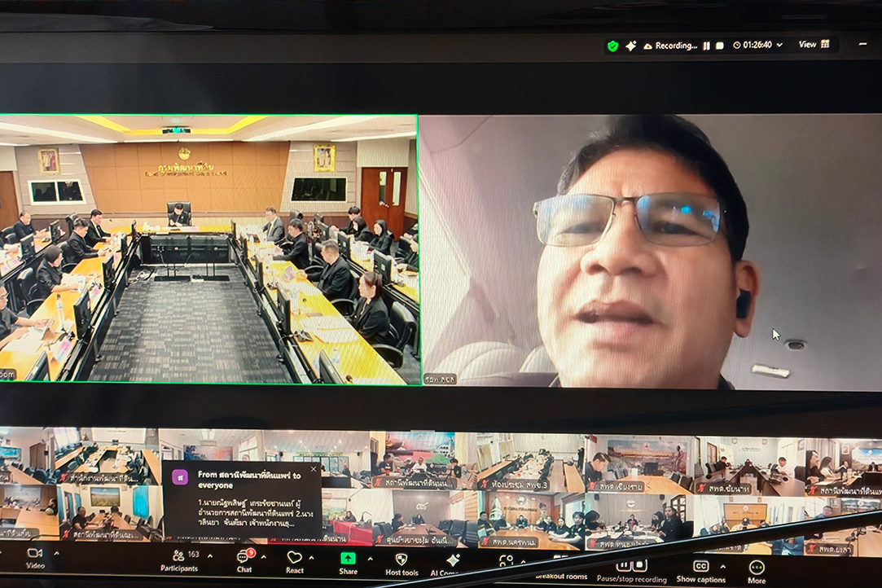Image resolution: width=882 pixels, height=588 pixels.
Task: Open the Participants panel
Action: pos(179,560)
